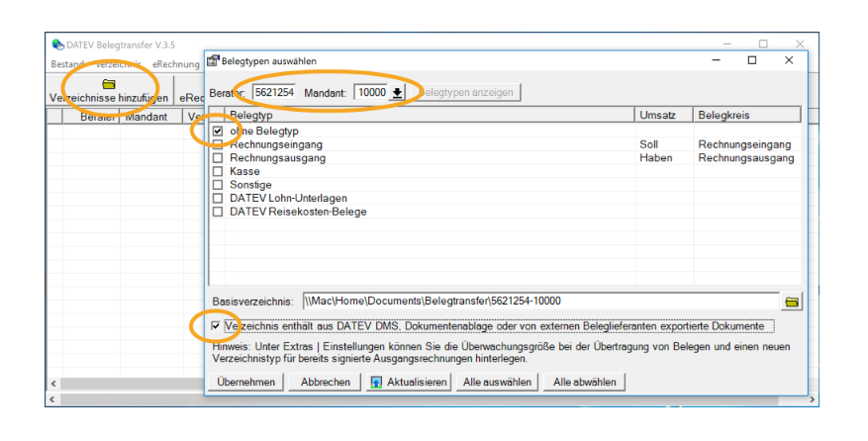Check the Sonstige checkbox
The image size is (868, 441).
(x=218, y=185)
